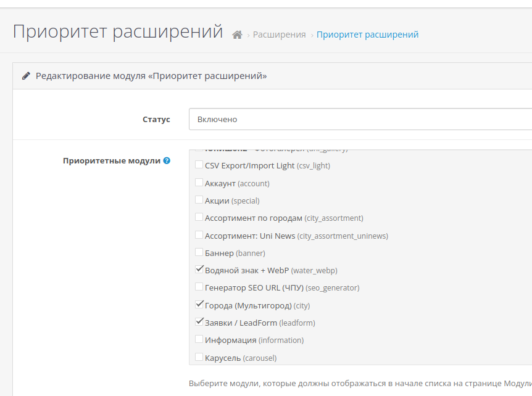This screenshot has width=532, height=396.
Task: Enable the Аккаунт (account) checkbox
Action: click(x=199, y=183)
